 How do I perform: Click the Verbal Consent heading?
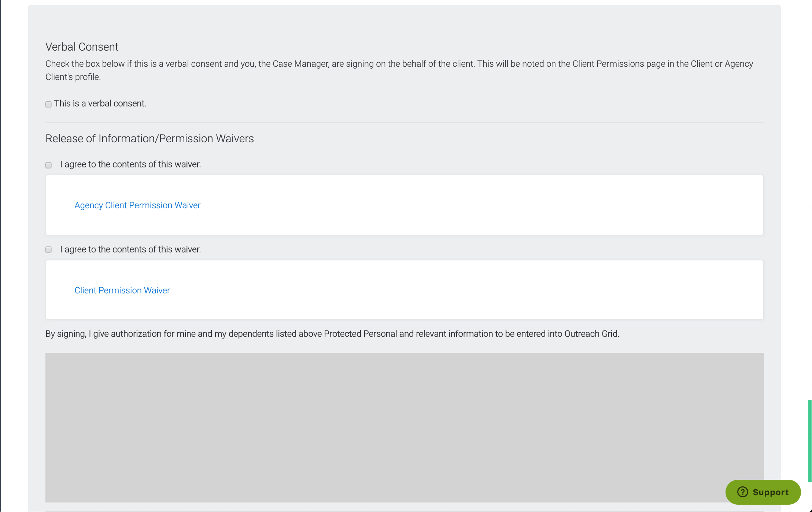(82, 47)
